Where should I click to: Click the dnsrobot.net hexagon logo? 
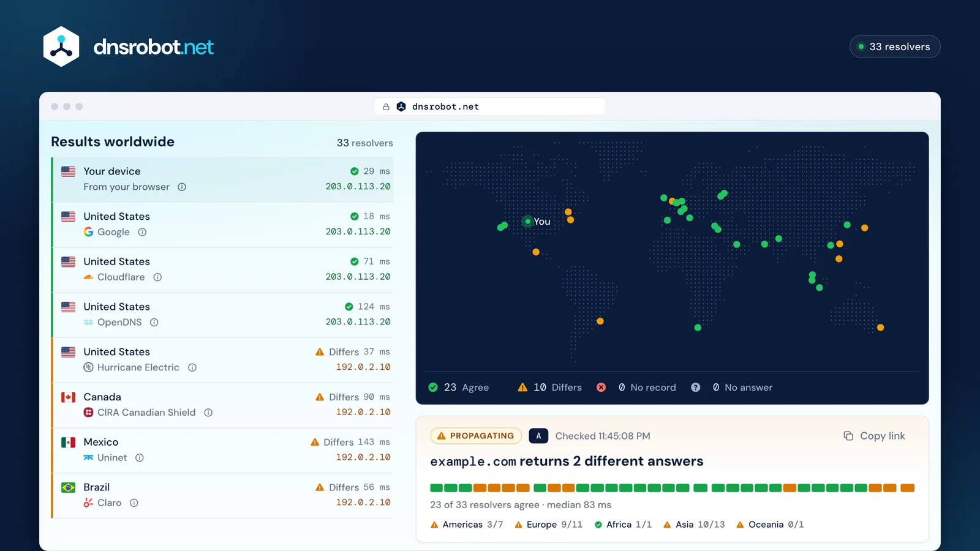coord(61,47)
